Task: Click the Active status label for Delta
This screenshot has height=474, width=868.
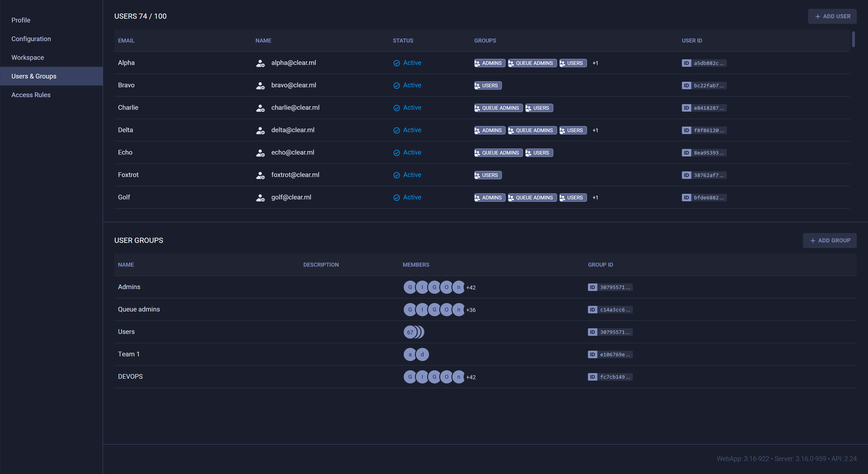Action: click(412, 130)
